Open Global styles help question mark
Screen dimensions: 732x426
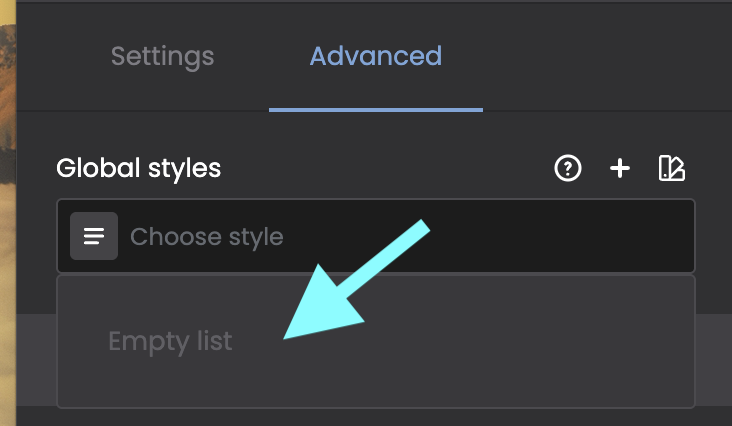pos(568,169)
